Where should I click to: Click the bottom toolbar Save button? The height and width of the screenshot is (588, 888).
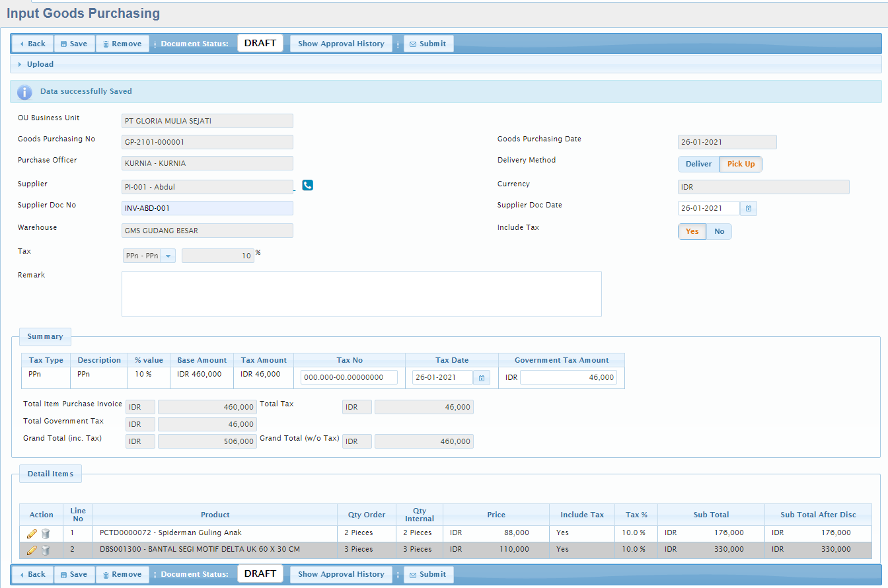(x=75, y=574)
